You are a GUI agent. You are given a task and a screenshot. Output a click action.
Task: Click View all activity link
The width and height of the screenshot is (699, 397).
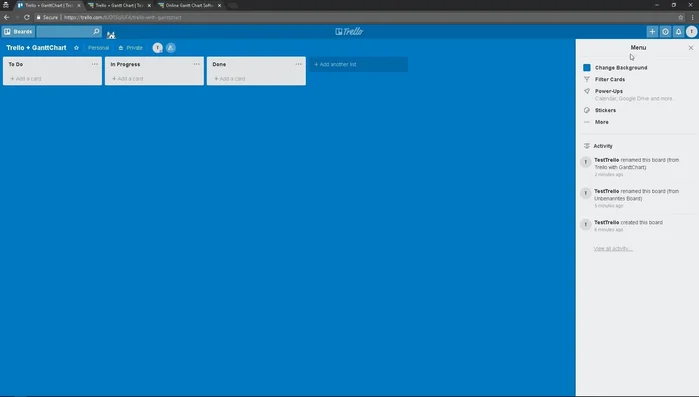coord(613,249)
